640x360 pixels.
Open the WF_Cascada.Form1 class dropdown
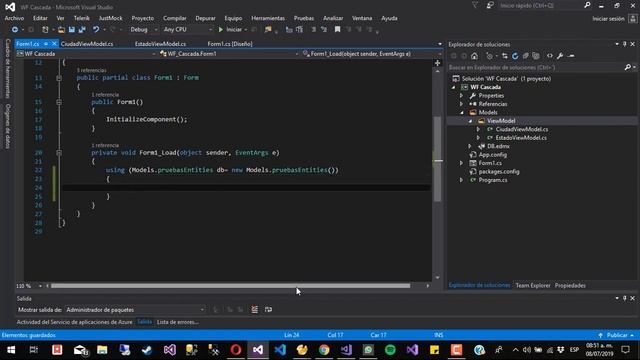[x=229, y=54]
